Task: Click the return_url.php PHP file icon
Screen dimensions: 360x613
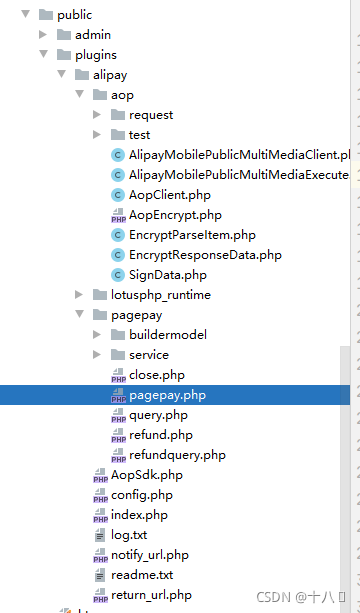Action: (x=100, y=595)
